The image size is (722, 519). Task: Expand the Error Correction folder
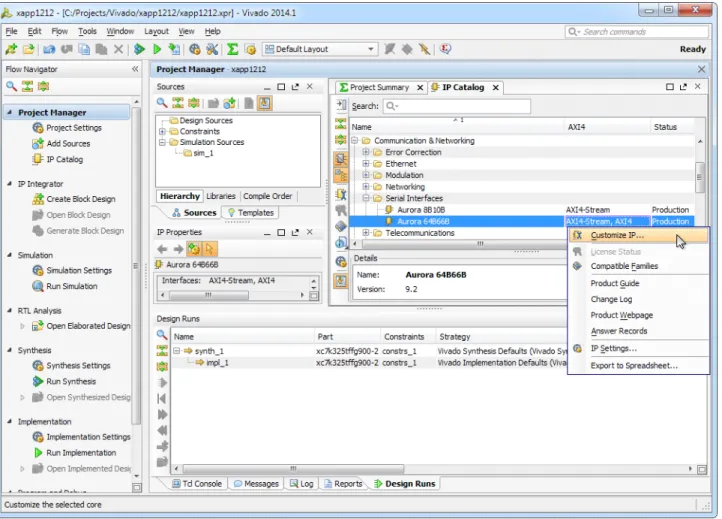[x=366, y=152]
